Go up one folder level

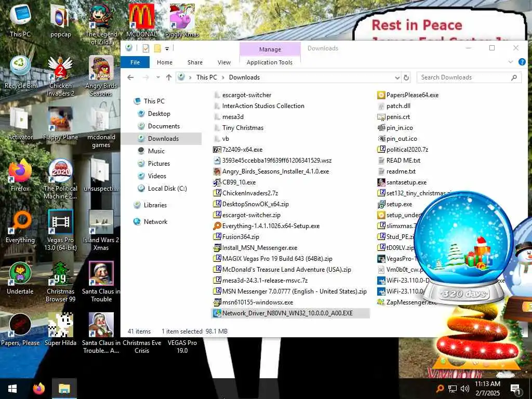pyautogui.click(x=169, y=77)
